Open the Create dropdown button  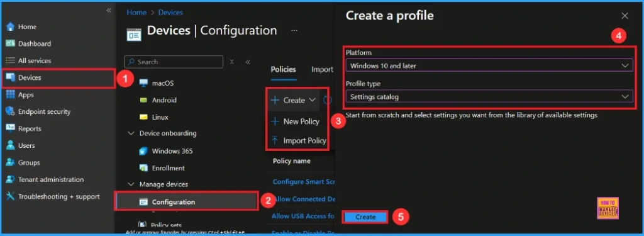tap(293, 100)
